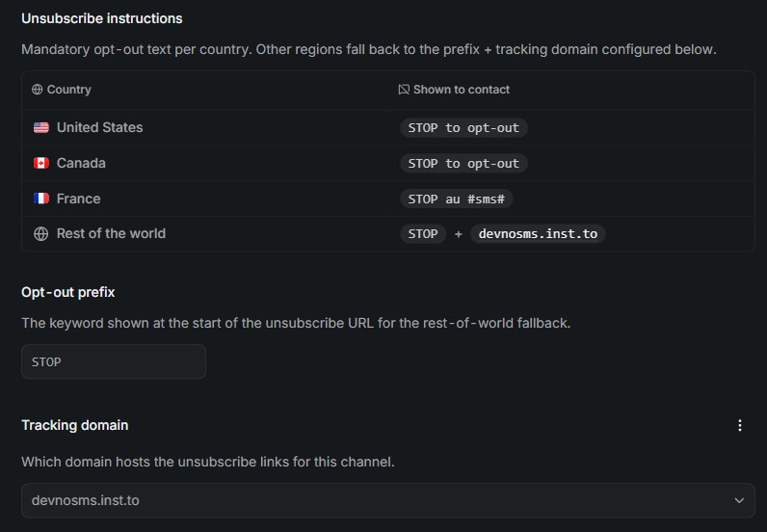The width and height of the screenshot is (767, 532).
Task: Click the devnosms.inst.to chip in table
Action: (538, 234)
